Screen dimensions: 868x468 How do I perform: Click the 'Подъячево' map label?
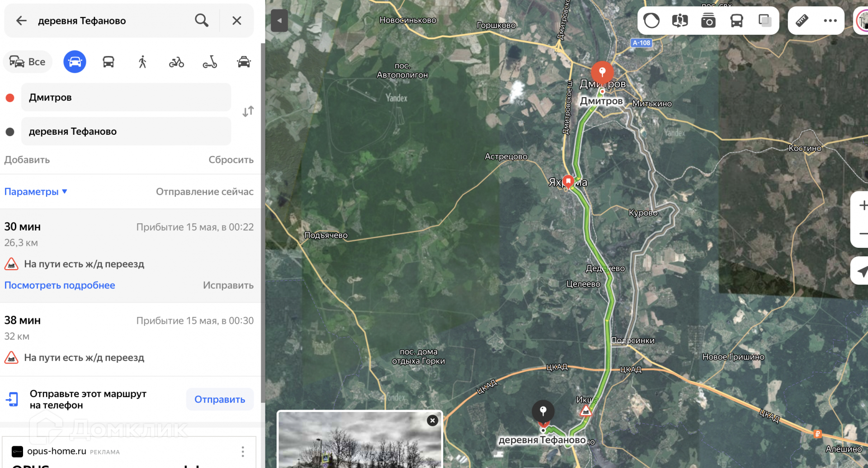click(326, 236)
